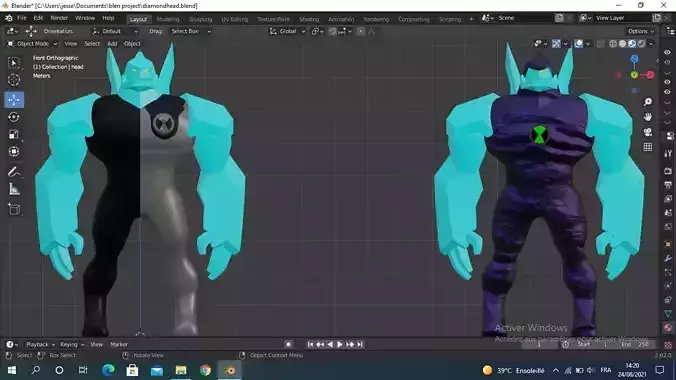Switch to Solid viewport shading
Viewport: 676px width, 380px height.
point(622,44)
